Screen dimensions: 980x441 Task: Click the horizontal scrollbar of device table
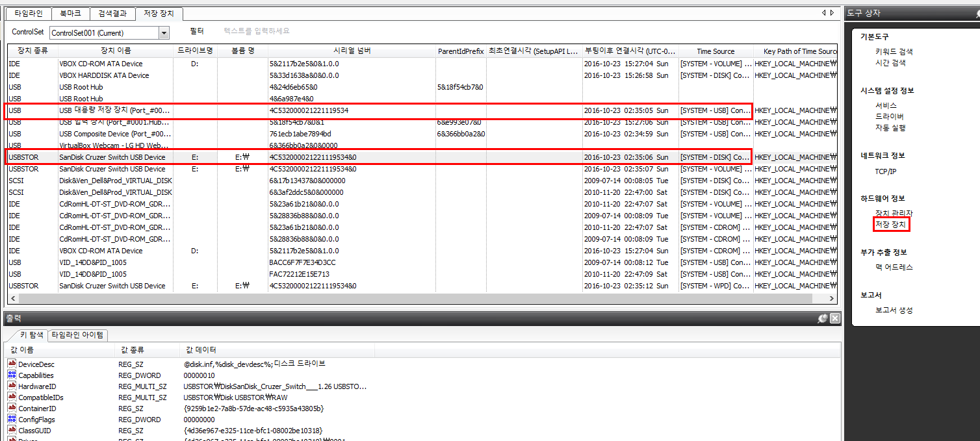(x=416, y=299)
